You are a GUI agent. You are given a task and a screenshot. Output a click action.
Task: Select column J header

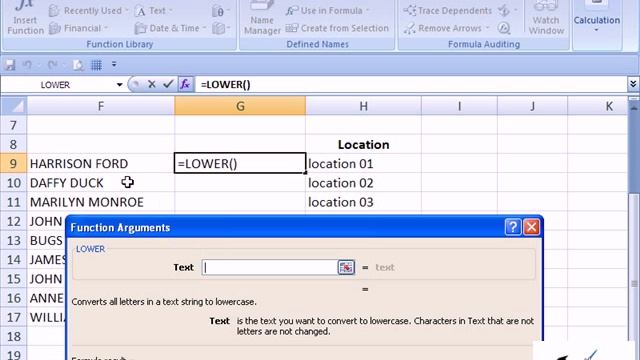point(532,106)
